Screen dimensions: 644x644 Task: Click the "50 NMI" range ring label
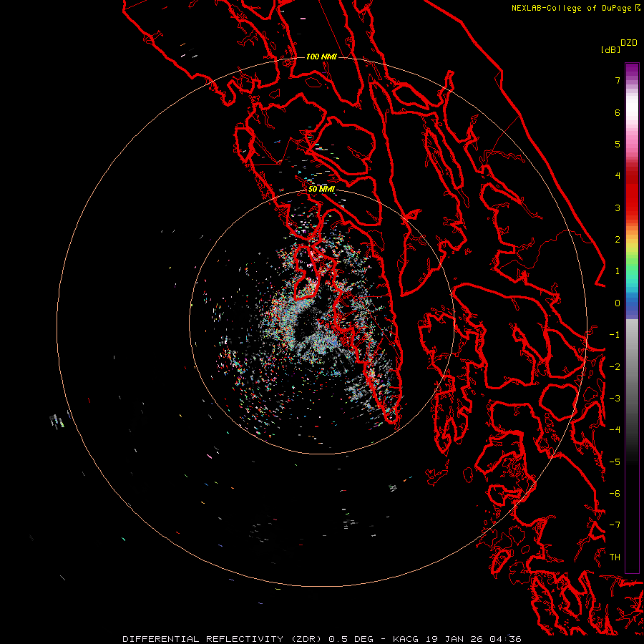tap(321, 189)
